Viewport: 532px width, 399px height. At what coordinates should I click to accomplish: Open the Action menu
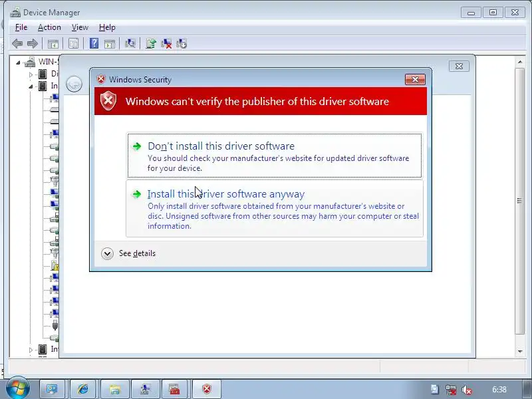tap(49, 27)
